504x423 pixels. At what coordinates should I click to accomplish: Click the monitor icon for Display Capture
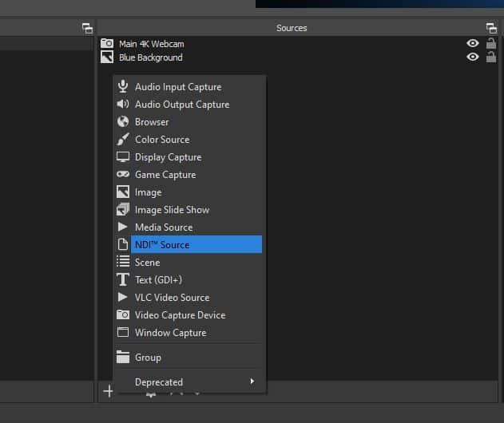pyautogui.click(x=123, y=156)
